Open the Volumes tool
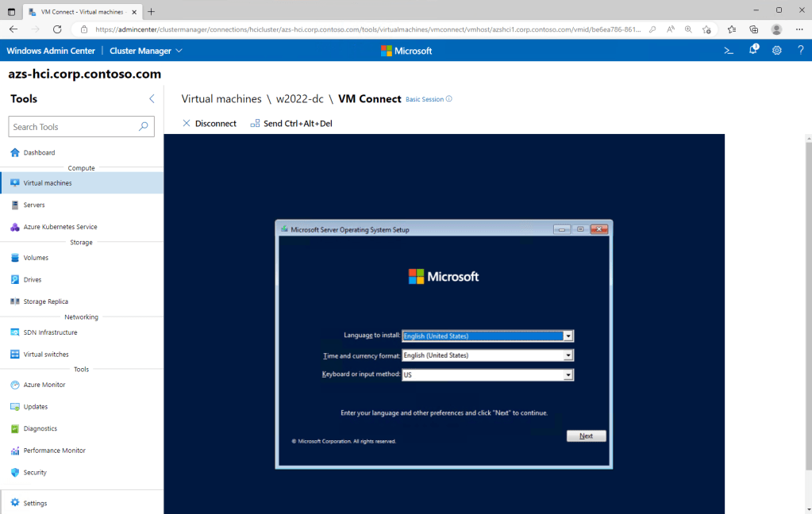The width and height of the screenshot is (812, 514). (x=36, y=258)
